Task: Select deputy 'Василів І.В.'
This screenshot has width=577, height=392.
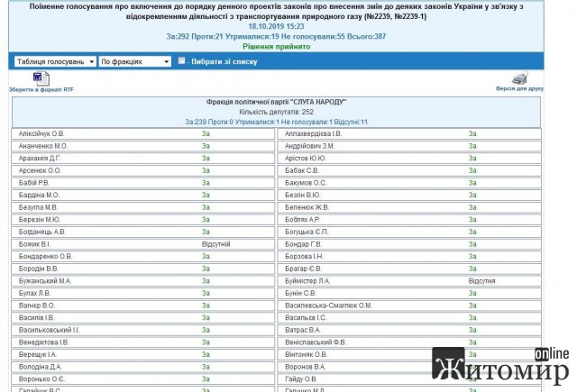Action: pyautogui.click(x=36, y=318)
